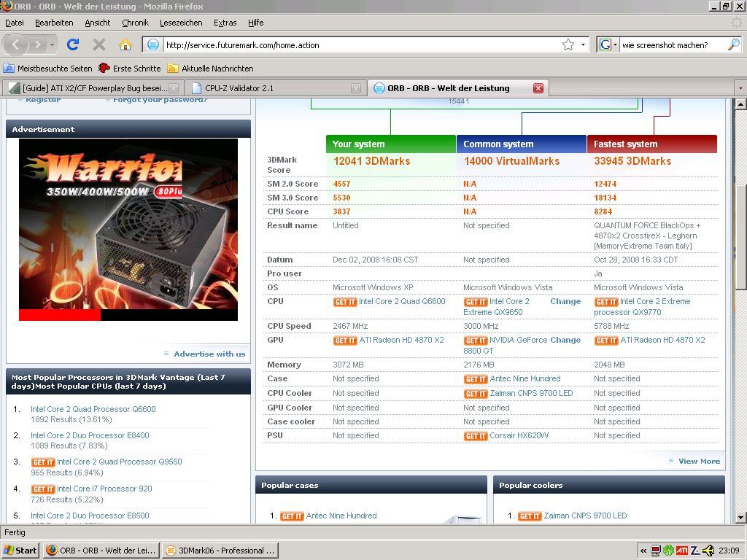Open Zalman CNPS 9700 LED in Popular coolers
747x560 pixels.
pos(586,516)
